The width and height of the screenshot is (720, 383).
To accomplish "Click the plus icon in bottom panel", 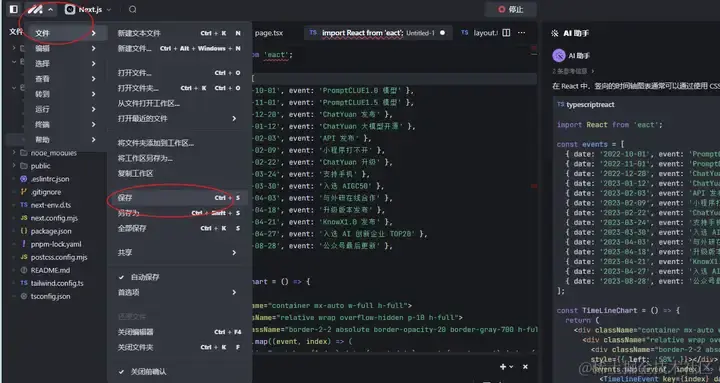I will [503, 366].
